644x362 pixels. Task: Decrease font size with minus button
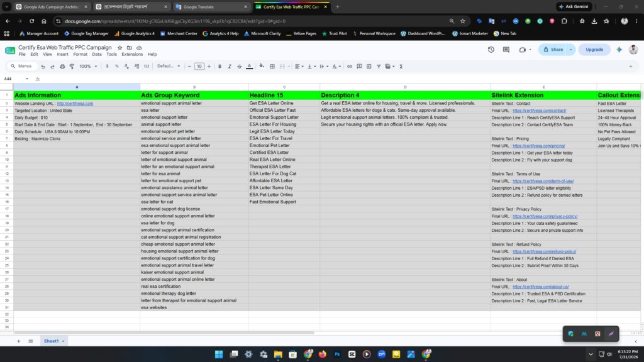point(189,66)
